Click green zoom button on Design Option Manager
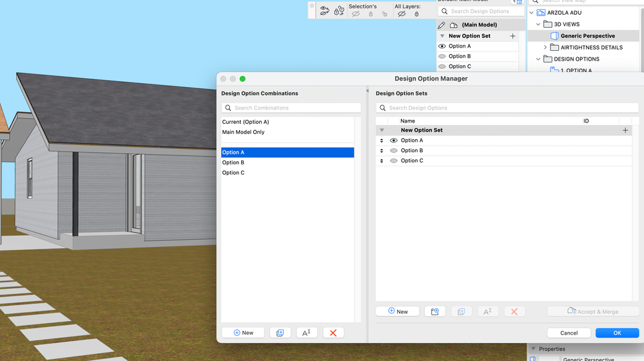This screenshot has width=644, height=361. (243, 79)
